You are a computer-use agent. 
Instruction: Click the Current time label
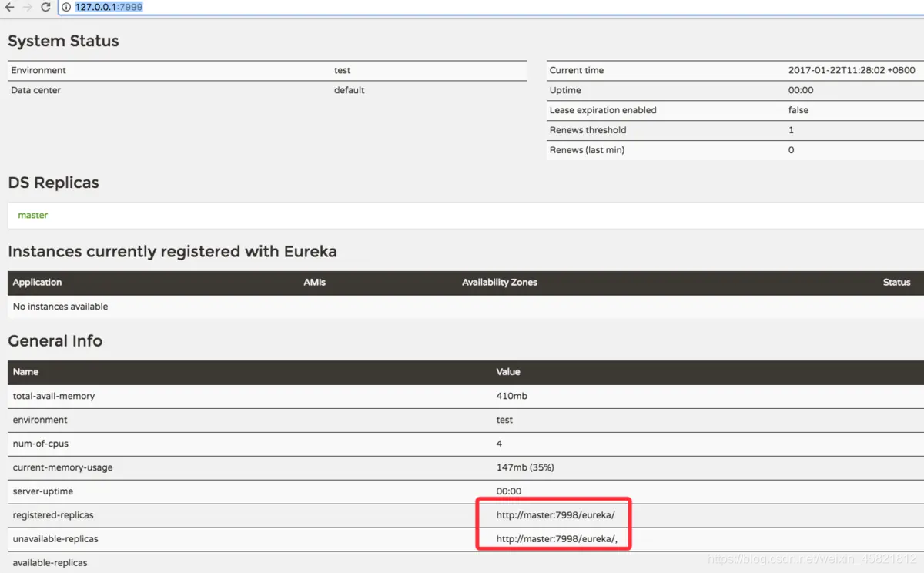(x=577, y=70)
